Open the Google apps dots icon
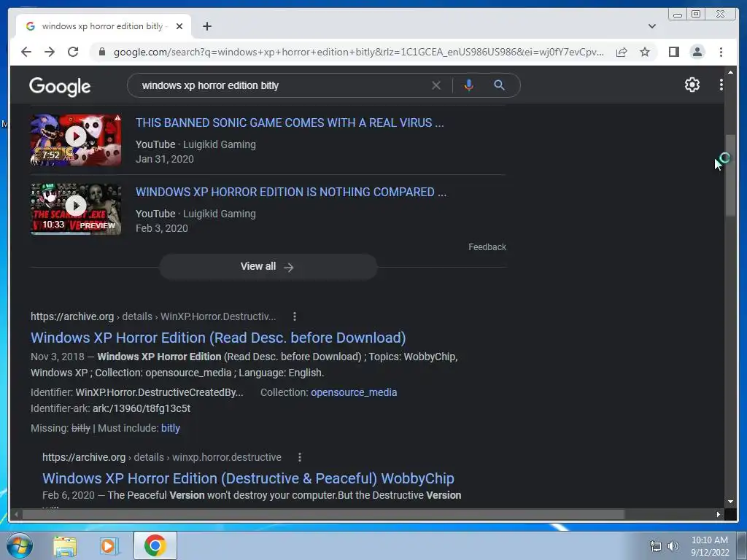This screenshot has width=747, height=560. [721, 85]
